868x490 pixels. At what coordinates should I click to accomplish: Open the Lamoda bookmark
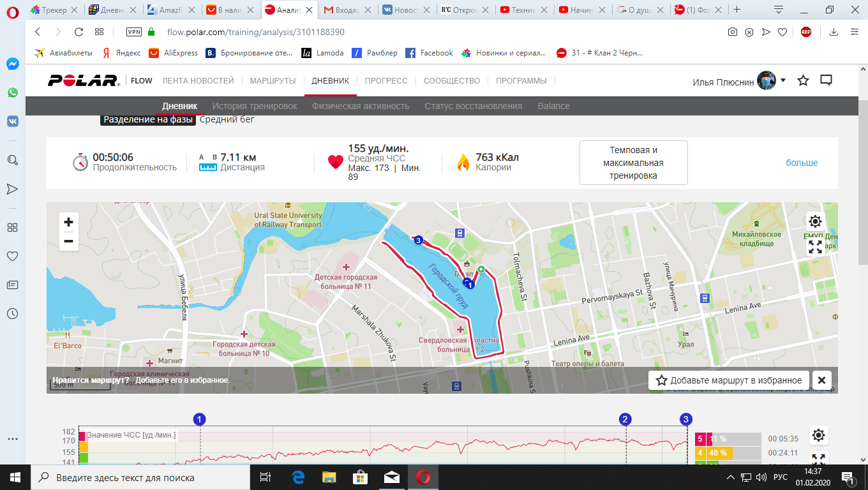click(322, 53)
